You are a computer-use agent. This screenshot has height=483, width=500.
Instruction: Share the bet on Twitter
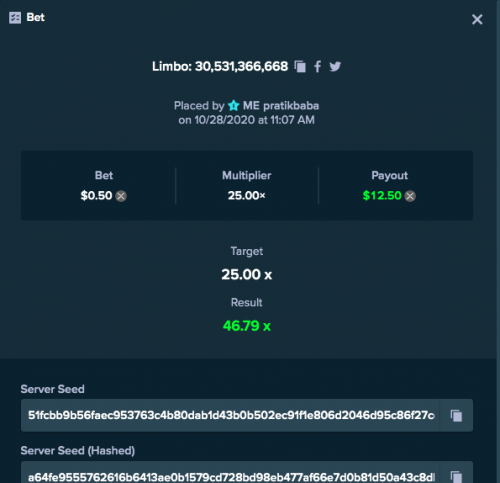(335, 67)
